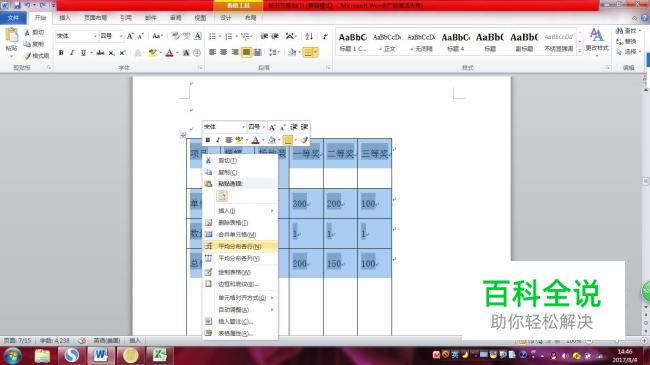This screenshot has height=365, width=650.
Task: Click the 替换 (Replace) button
Action: pyautogui.click(x=626, y=41)
